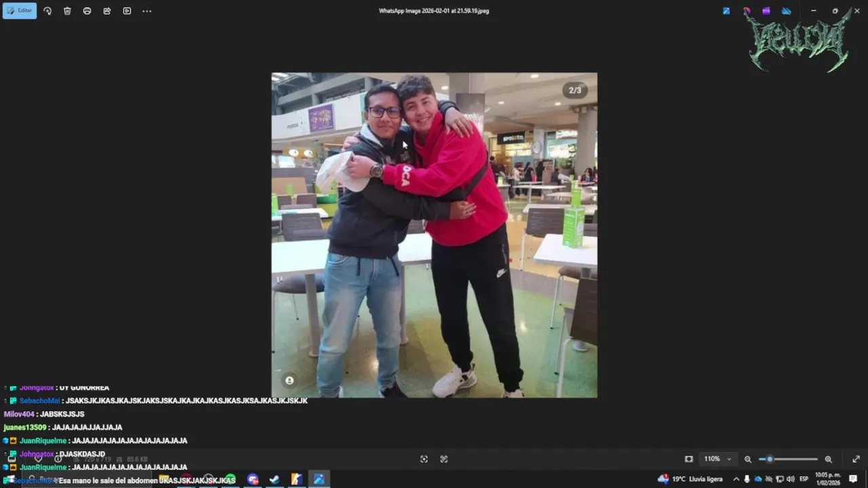Open the notification center icon
The width and height of the screenshot is (868, 488).
[854, 479]
